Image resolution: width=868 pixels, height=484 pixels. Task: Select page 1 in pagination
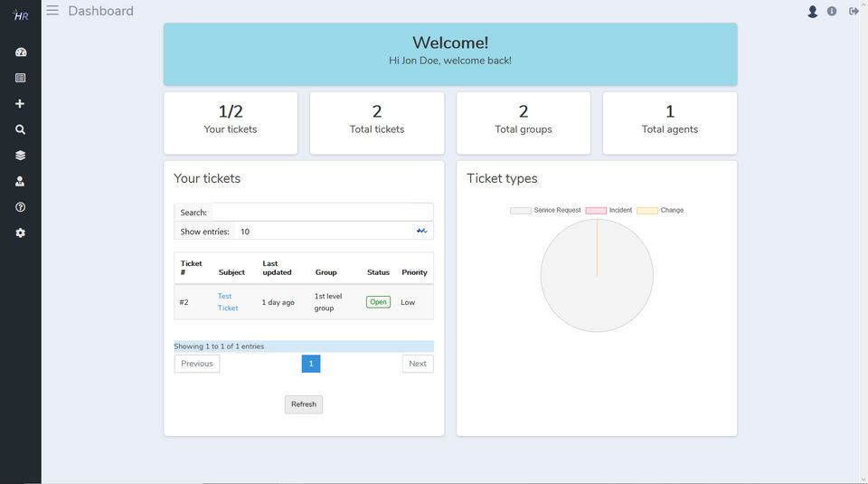(311, 364)
